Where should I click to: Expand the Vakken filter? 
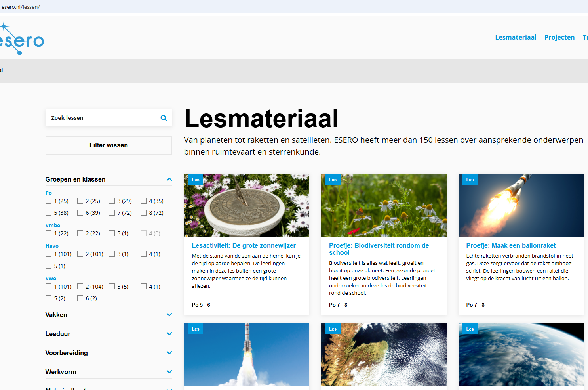coord(169,315)
